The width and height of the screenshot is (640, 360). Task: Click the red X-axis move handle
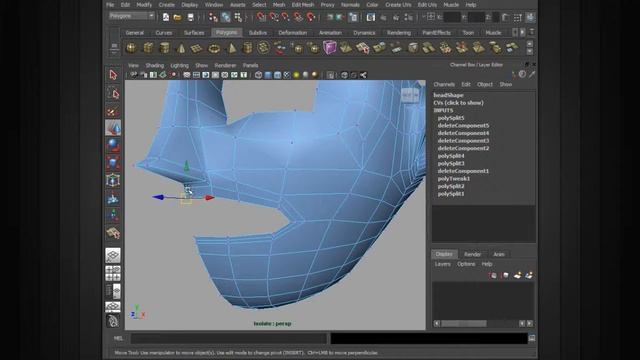(x=209, y=198)
